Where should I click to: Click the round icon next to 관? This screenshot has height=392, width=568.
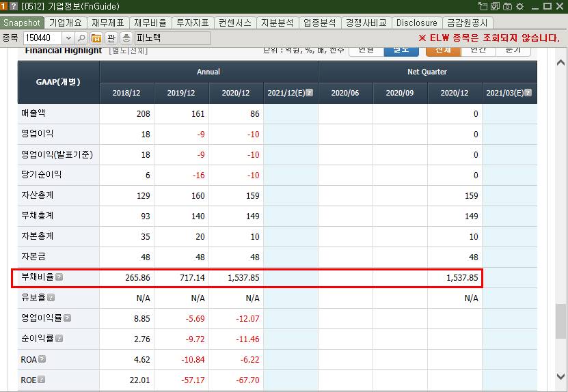click(126, 38)
